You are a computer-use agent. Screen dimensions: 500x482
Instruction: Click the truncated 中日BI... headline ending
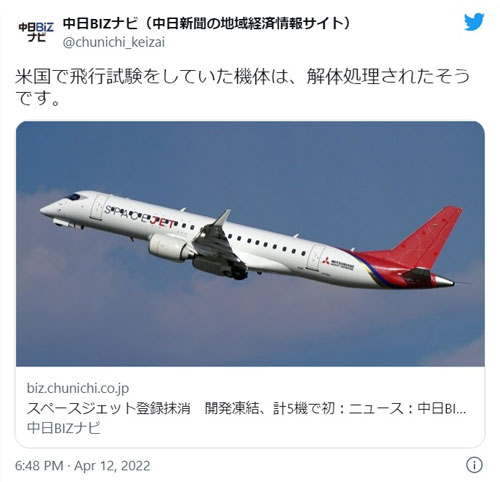click(x=442, y=408)
